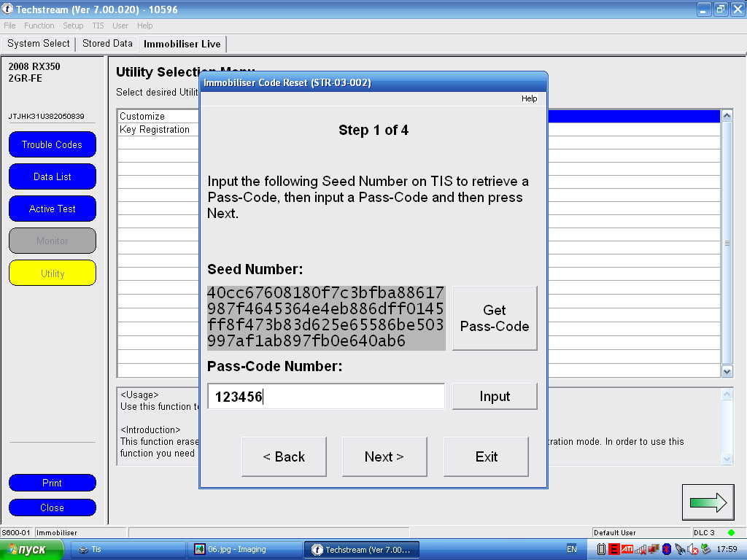Click the red E tray icon

point(614,549)
